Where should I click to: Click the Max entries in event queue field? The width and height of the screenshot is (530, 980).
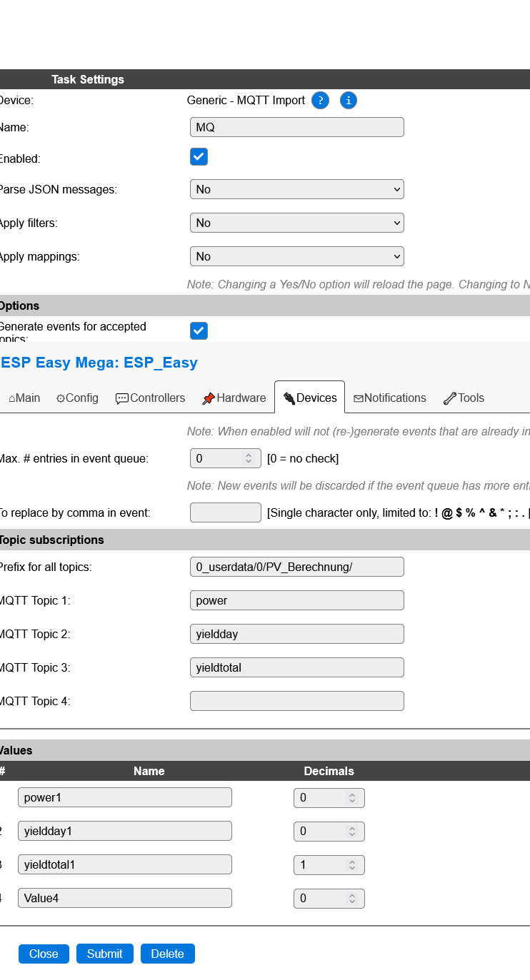click(226, 458)
